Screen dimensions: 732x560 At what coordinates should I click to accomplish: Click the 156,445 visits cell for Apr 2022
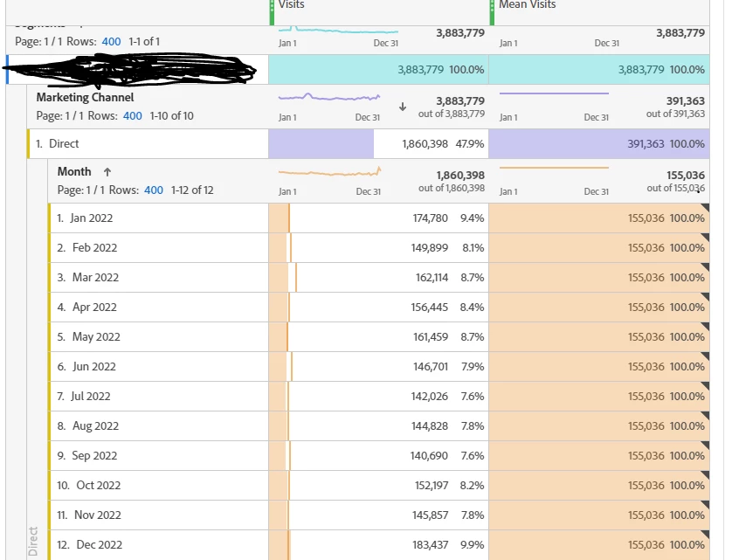378,307
